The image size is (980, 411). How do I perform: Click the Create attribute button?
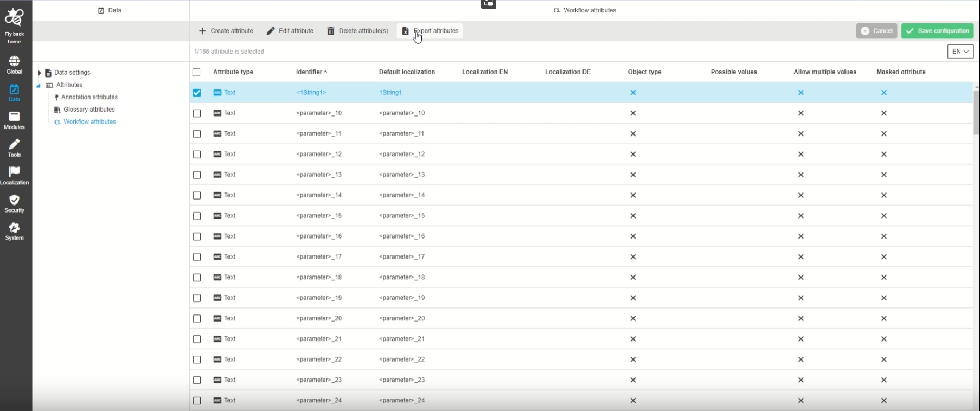226,31
